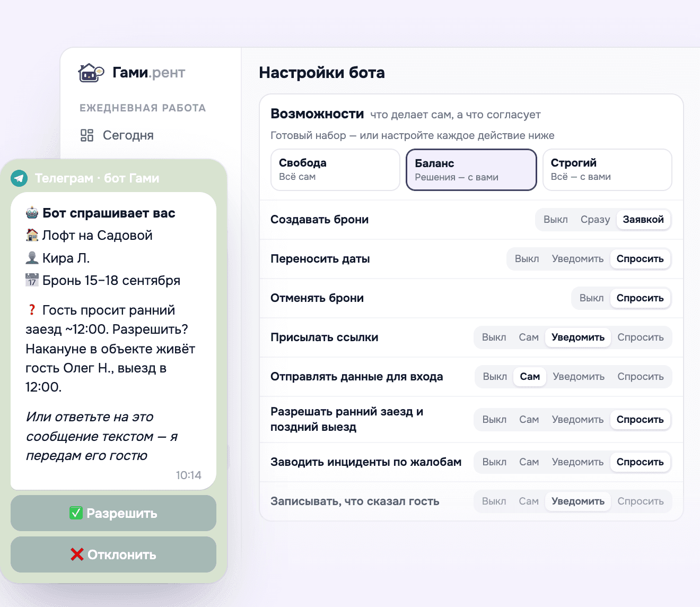Set Разрешать ранний заезд to Спросить
The image size is (700, 607).
[x=640, y=420]
